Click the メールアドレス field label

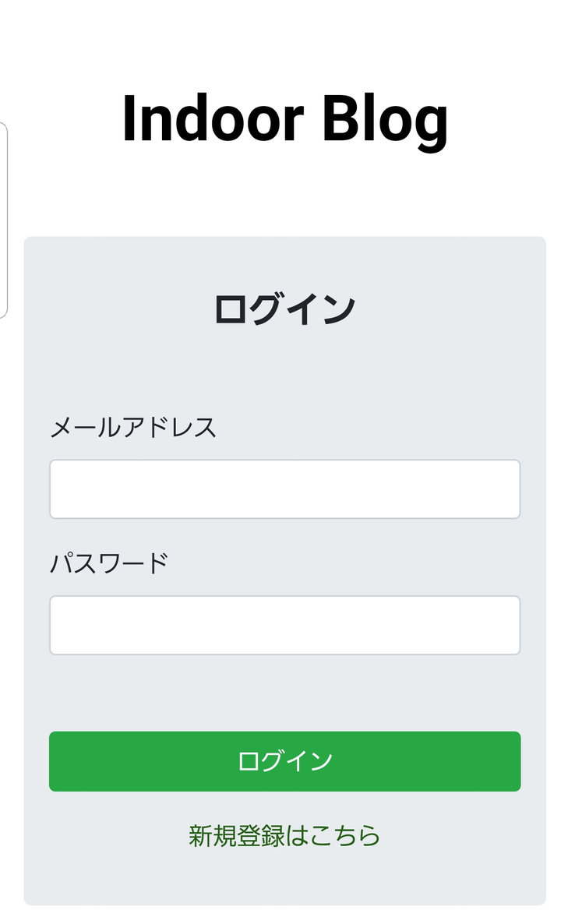133,428
